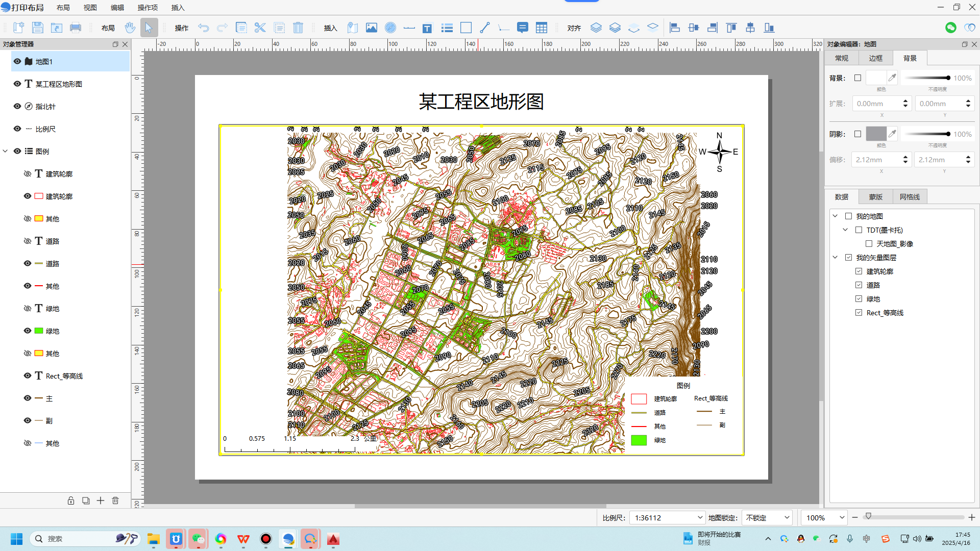The width and height of the screenshot is (980, 551).
Task: Click the shadow 阴影 color swatch
Action: (x=876, y=134)
